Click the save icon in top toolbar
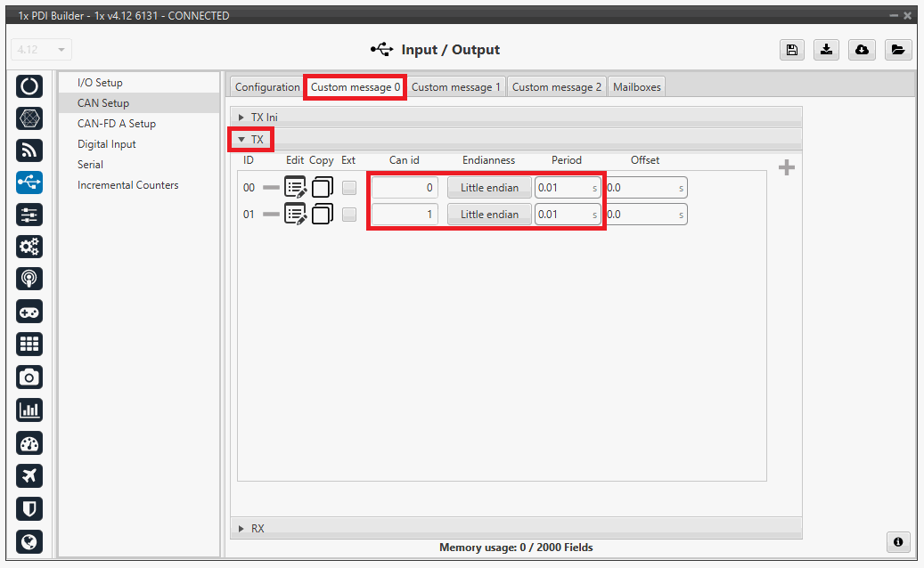This screenshot has height=568, width=924. click(791, 50)
